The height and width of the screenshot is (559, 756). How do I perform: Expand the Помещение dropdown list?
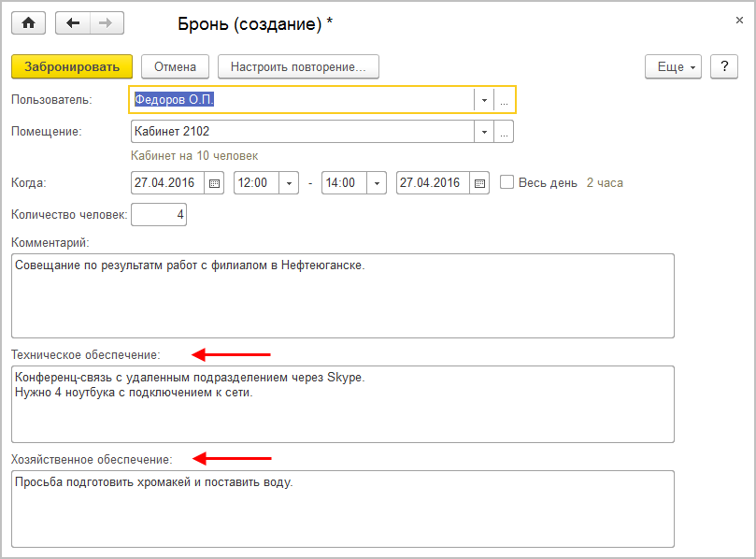coord(484,132)
